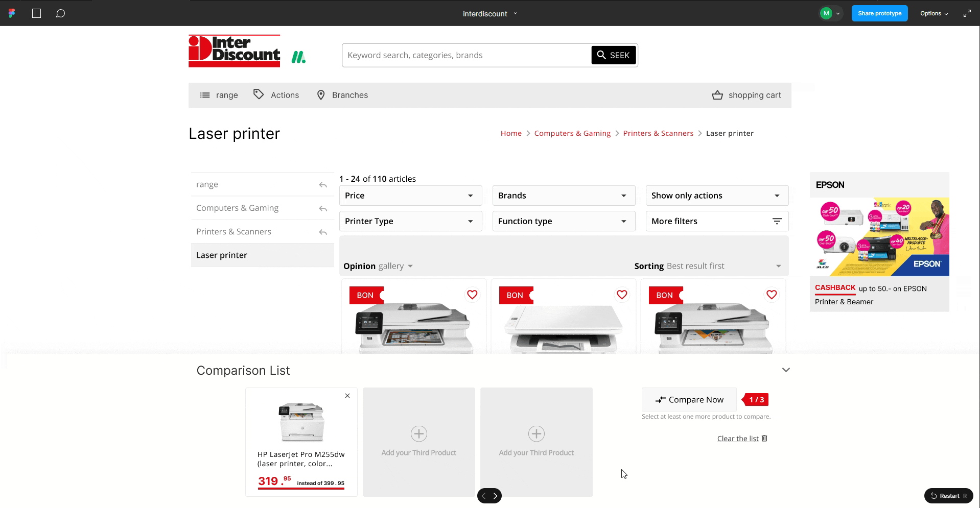Go to Home breadcrumb link
980x508 pixels.
click(511, 133)
